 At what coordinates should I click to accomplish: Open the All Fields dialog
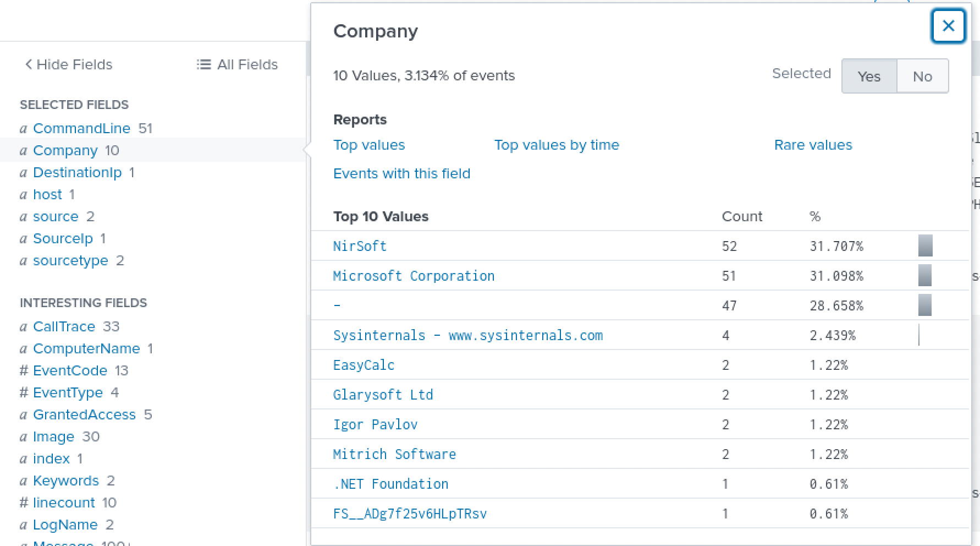[237, 64]
